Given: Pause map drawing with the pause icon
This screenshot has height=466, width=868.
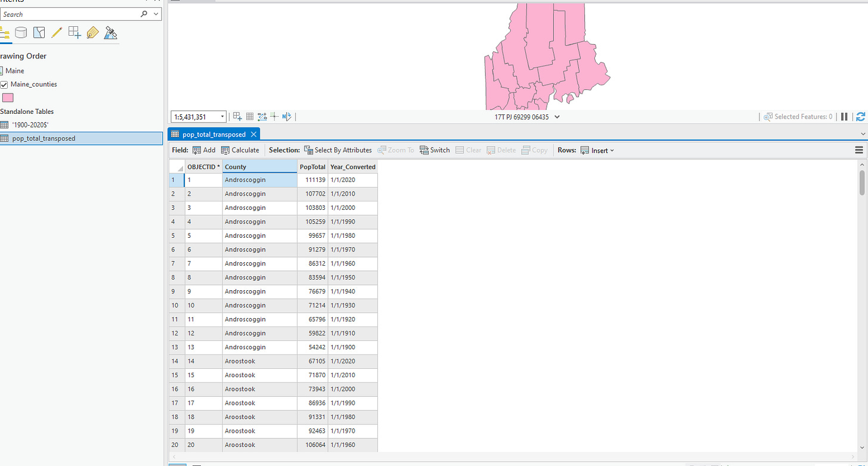Looking at the screenshot, I should pyautogui.click(x=844, y=117).
